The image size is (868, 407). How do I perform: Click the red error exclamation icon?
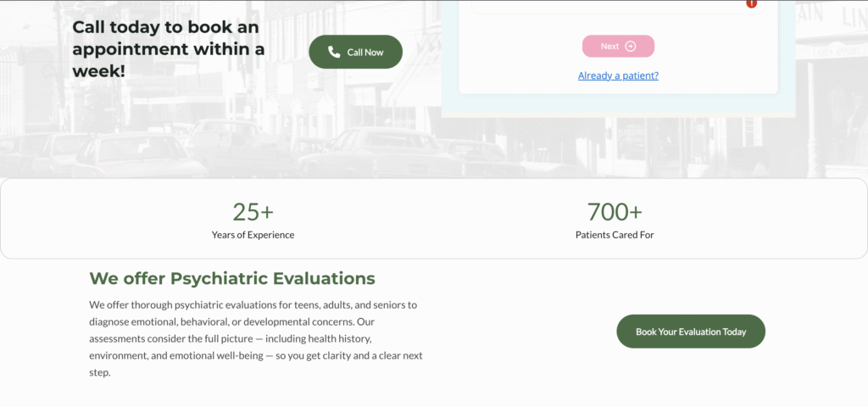point(751,3)
